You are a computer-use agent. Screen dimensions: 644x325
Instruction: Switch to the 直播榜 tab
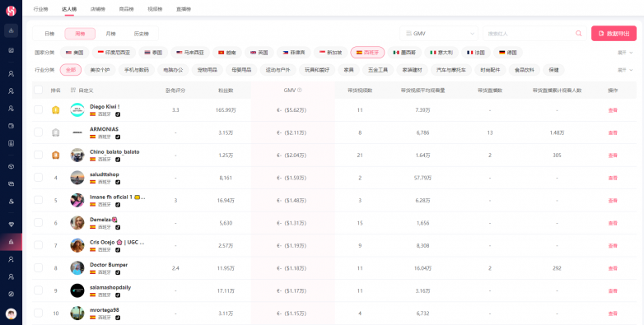(183, 9)
